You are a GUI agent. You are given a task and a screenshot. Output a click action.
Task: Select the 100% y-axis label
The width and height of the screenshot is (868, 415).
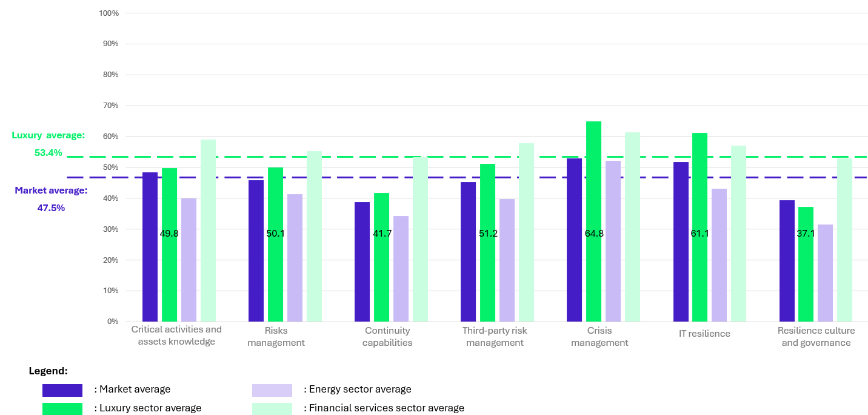109,13
